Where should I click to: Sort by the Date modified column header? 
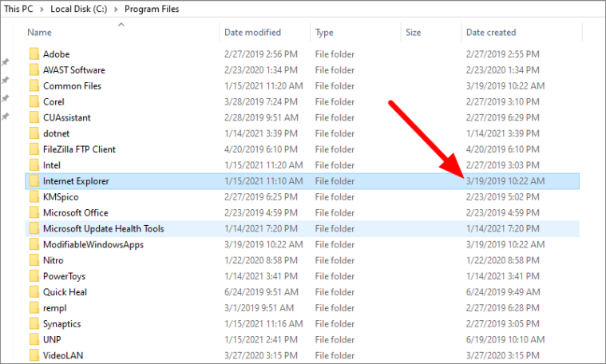[x=252, y=33]
